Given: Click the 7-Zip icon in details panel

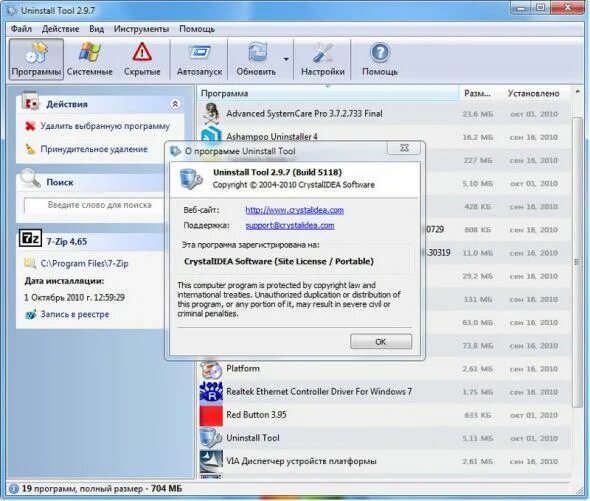Looking at the screenshot, I should [30, 238].
